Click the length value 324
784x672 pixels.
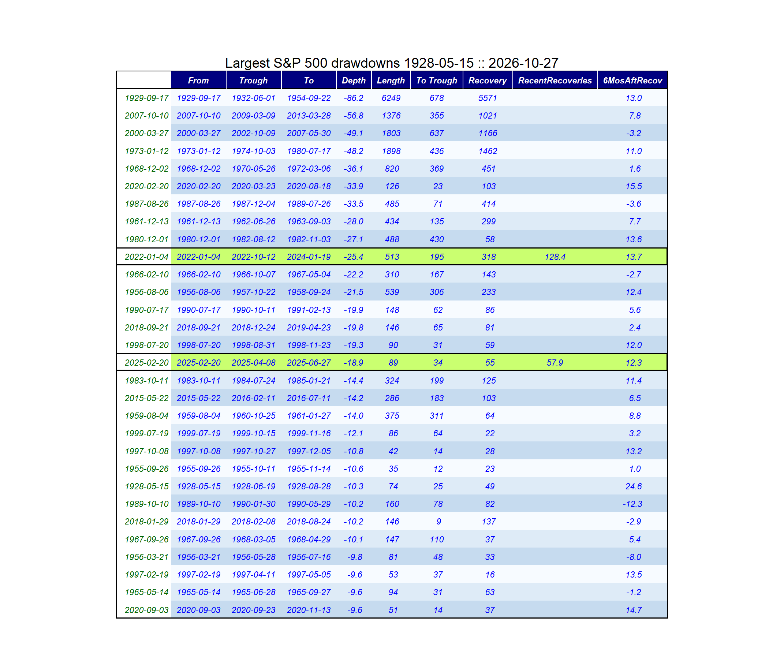pos(392,381)
